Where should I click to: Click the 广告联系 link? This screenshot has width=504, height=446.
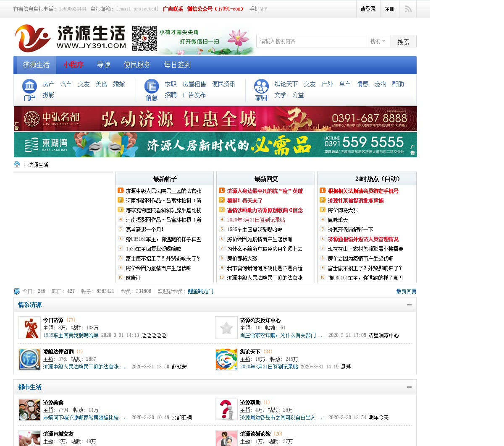[x=173, y=9]
